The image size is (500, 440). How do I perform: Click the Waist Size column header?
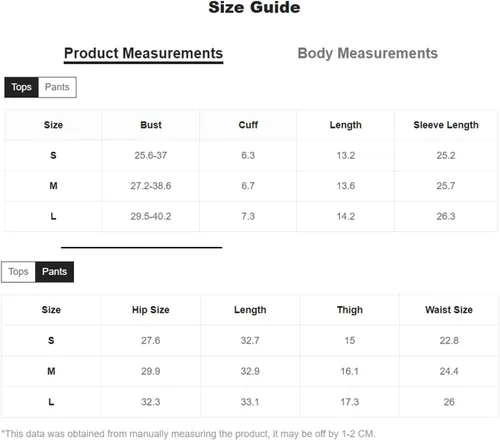[x=449, y=310]
